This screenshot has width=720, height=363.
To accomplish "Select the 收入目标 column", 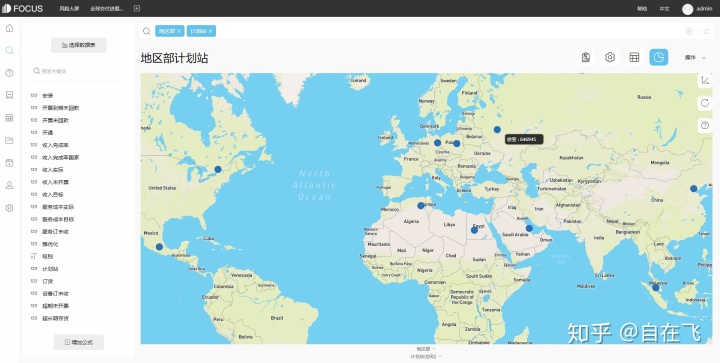I will point(53,195).
